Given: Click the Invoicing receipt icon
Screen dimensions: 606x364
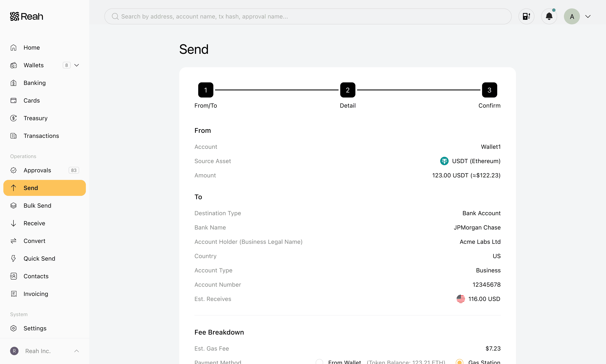Looking at the screenshot, I should click(x=13, y=294).
